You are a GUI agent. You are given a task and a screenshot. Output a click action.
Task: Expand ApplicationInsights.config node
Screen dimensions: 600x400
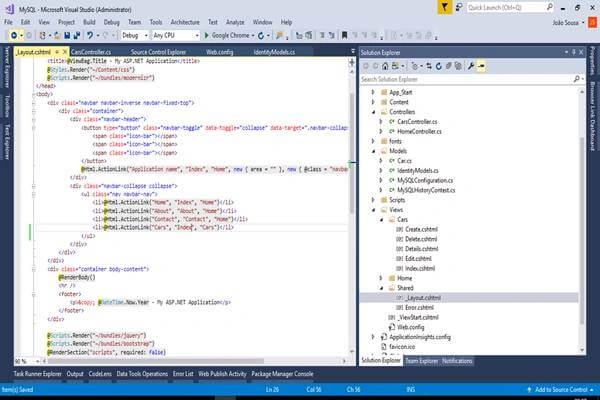click(373, 337)
